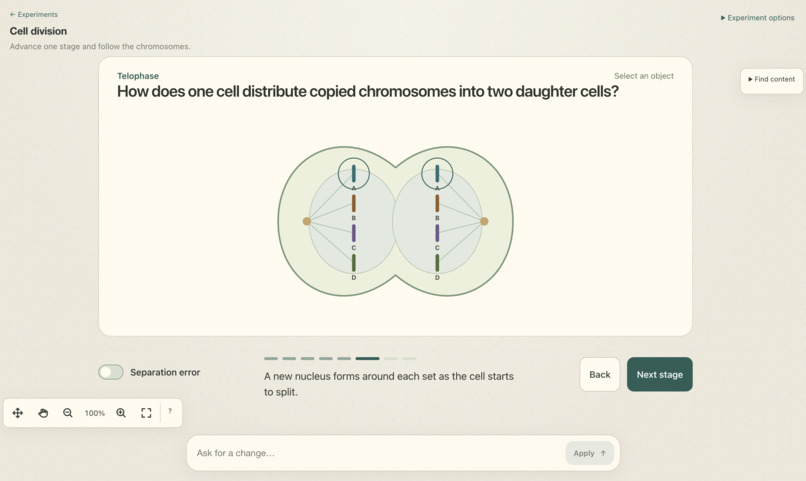Jump to the last stage progress segment

coord(409,358)
